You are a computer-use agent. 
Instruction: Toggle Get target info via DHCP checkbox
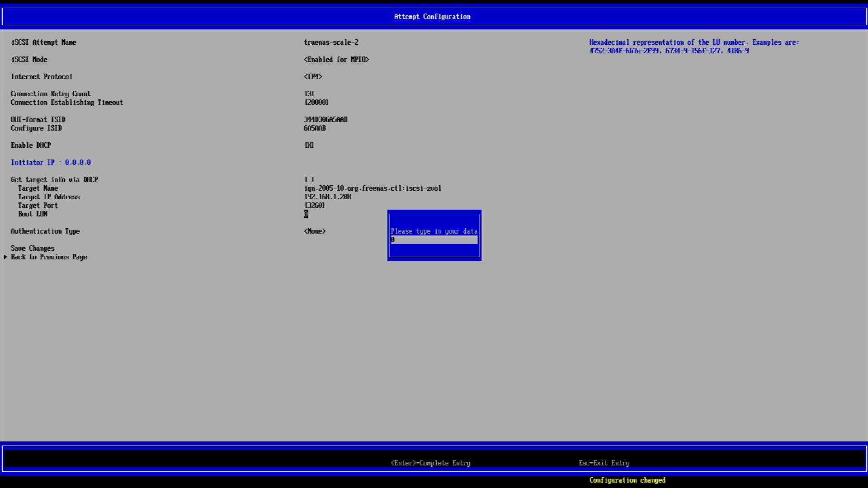(309, 179)
